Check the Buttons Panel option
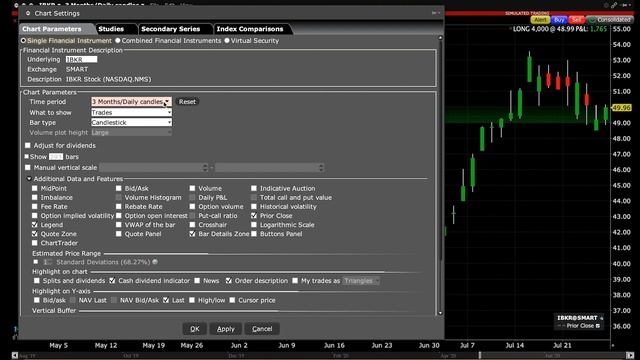640x360 pixels. (254, 234)
